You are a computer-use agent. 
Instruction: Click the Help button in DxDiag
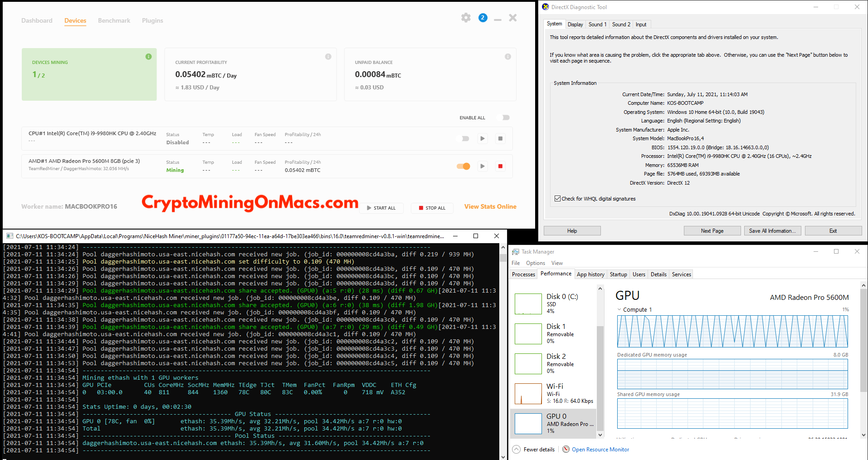tap(572, 231)
